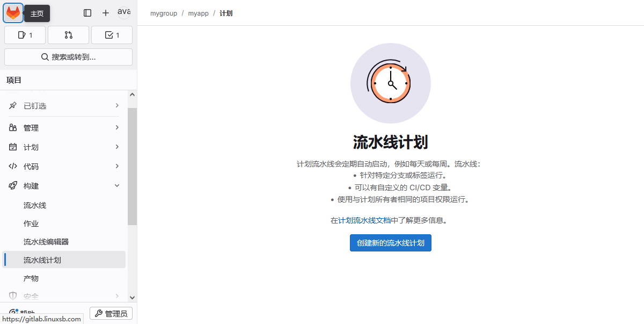The image size is (644, 324).
Task: Click the GitLab fox logo
Action: point(13,13)
